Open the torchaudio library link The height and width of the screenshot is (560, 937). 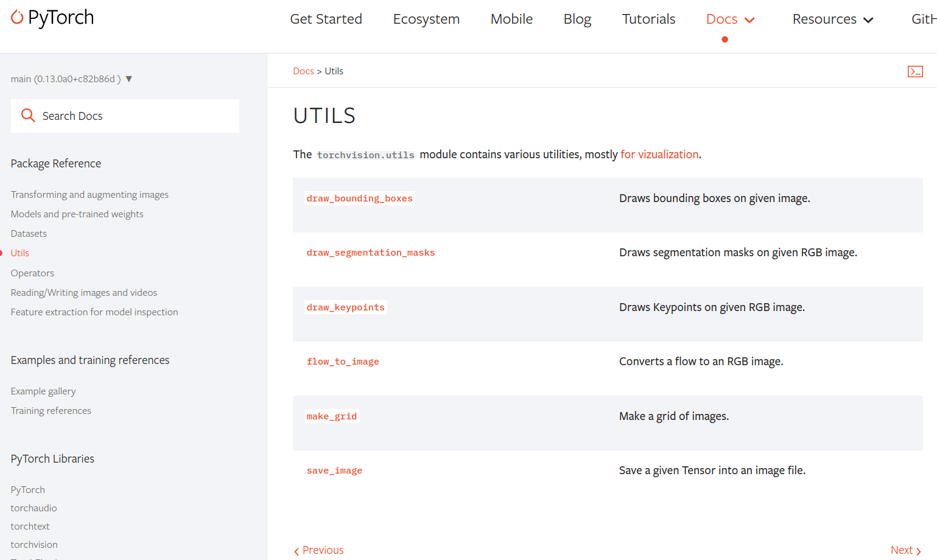pos(33,508)
